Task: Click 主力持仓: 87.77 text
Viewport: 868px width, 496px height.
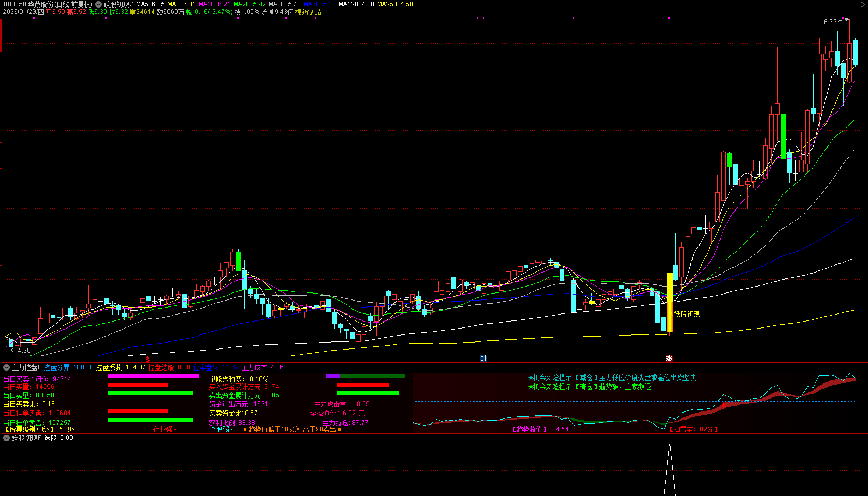Action: point(345,423)
